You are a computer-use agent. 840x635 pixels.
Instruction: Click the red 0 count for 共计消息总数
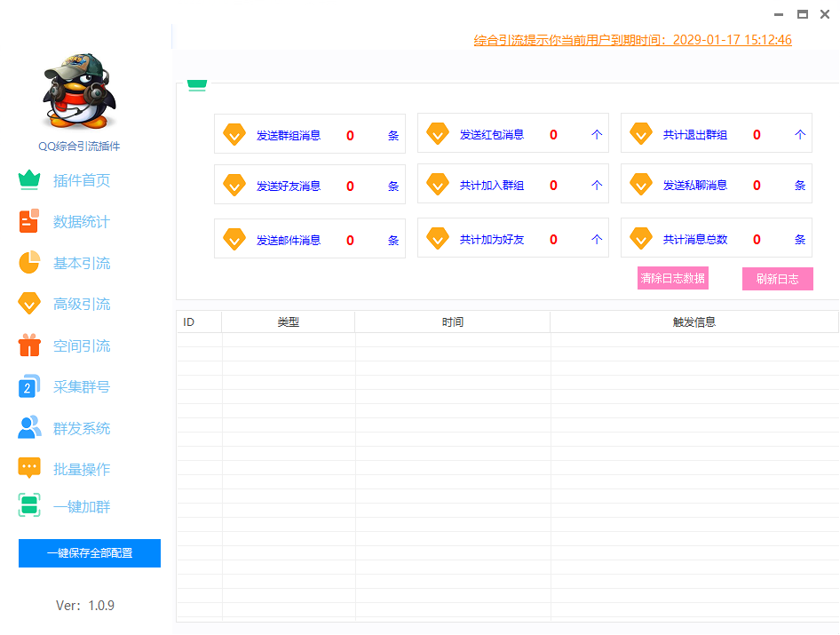pos(757,240)
